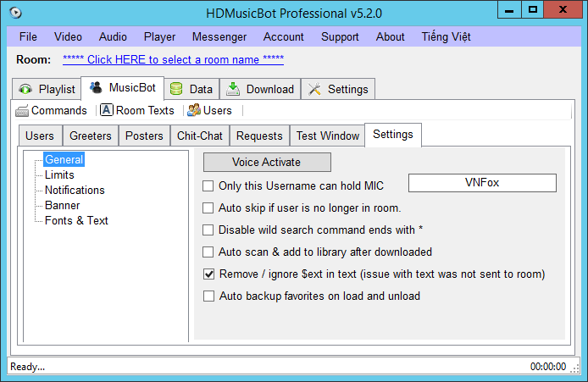Viewport: 588px width, 382px height.
Task: Open the Test Window tab
Action: click(x=328, y=136)
